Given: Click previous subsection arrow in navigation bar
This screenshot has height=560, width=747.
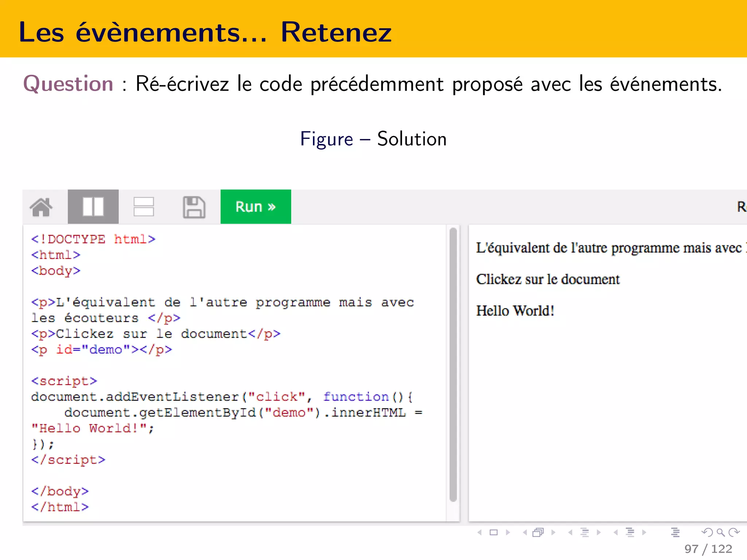Looking at the screenshot, I should pos(570,533).
